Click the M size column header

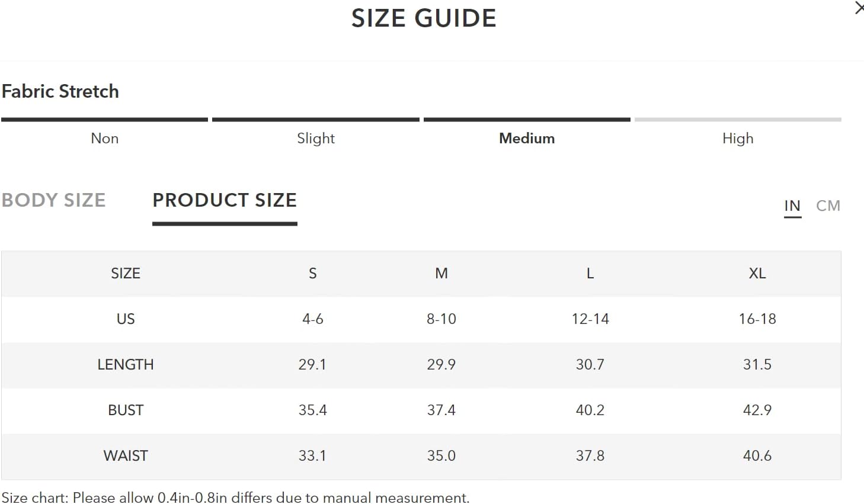click(441, 273)
